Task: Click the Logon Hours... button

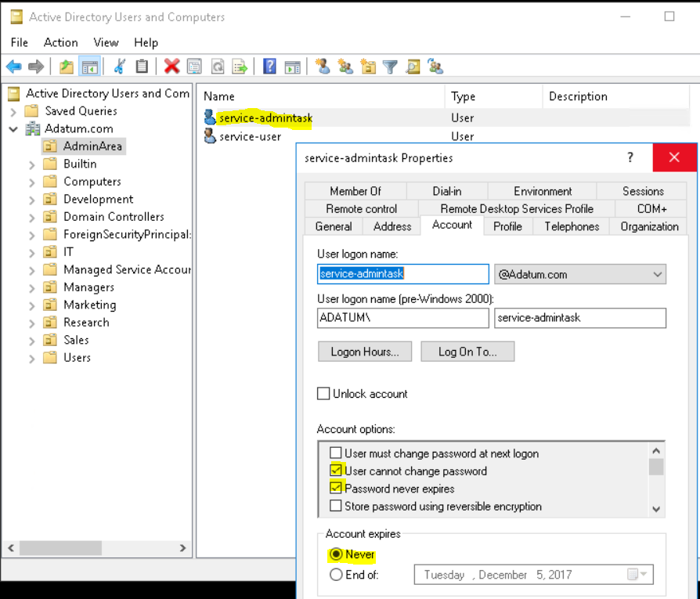Action: coord(365,352)
